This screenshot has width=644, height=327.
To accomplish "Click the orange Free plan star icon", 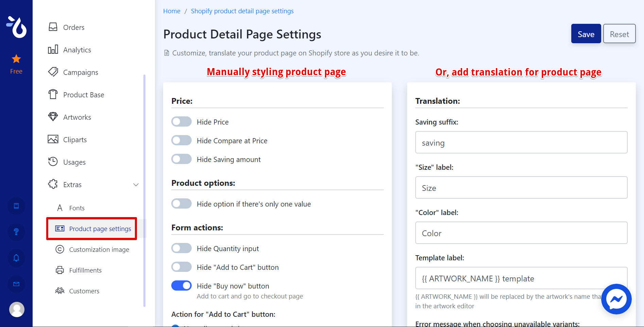I will point(16,60).
